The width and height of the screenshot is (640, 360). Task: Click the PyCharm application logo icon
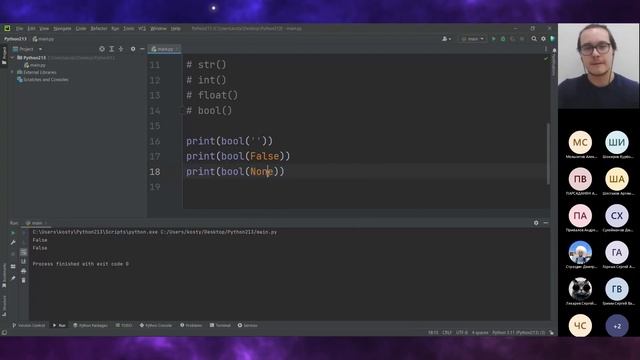coord(7,28)
